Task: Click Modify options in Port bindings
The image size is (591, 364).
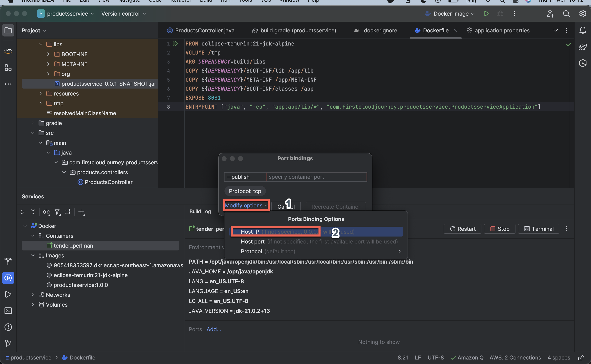Action: (x=246, y=205)
